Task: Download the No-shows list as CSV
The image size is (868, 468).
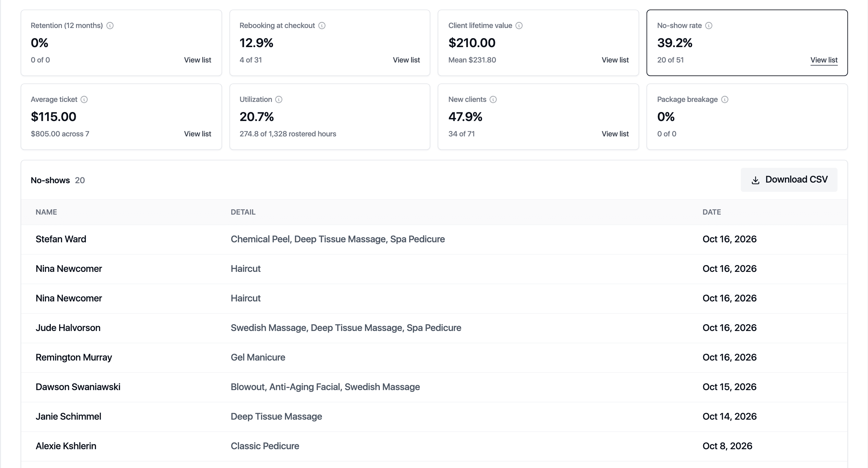Action: (x=789, y=180)
